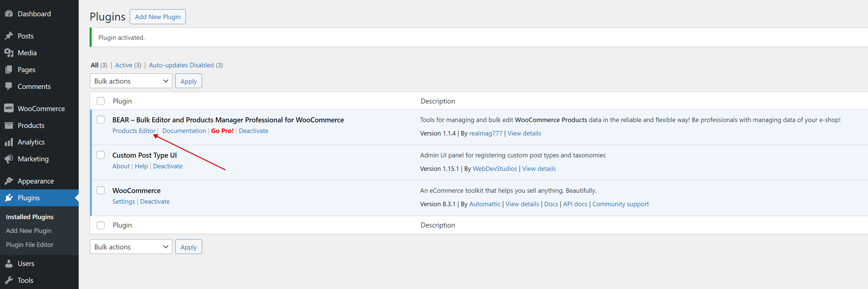Click the Appearance paintbrush icon
The image size is (868, 289).
pos(9,181)
